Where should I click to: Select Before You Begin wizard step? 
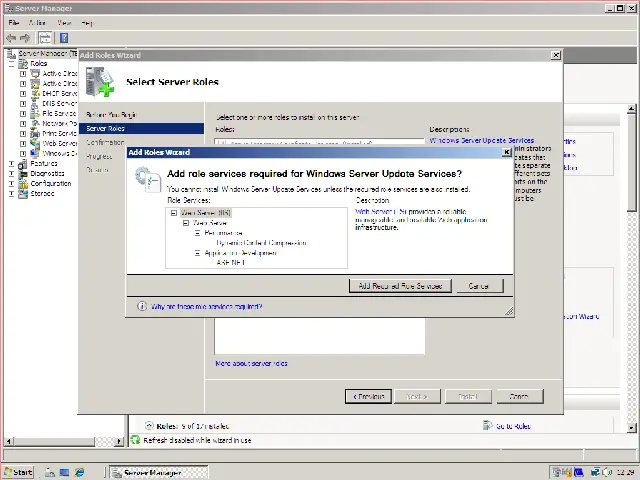point(111,115)
